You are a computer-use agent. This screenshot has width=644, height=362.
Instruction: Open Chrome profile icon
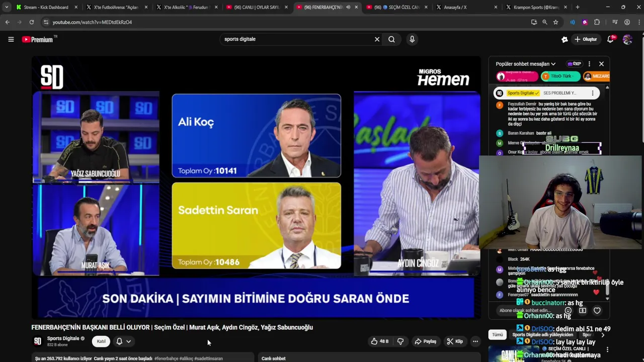pos(627,22)
